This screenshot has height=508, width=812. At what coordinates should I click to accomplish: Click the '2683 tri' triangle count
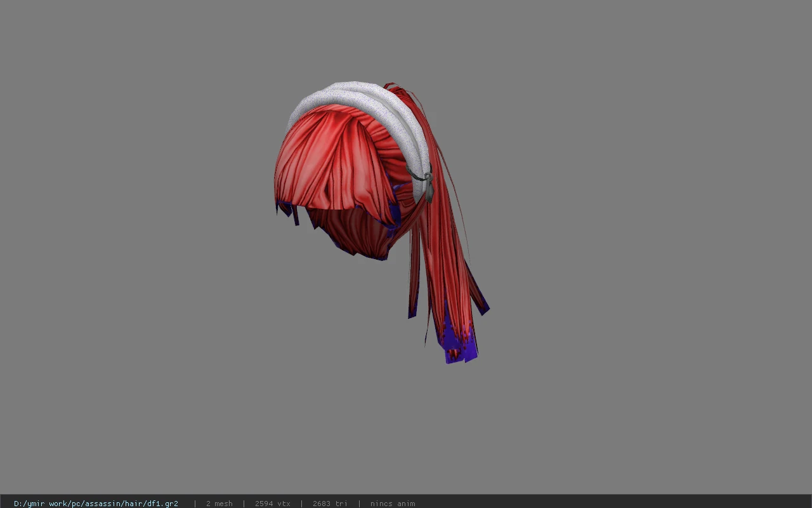click(x=330, y=504)
